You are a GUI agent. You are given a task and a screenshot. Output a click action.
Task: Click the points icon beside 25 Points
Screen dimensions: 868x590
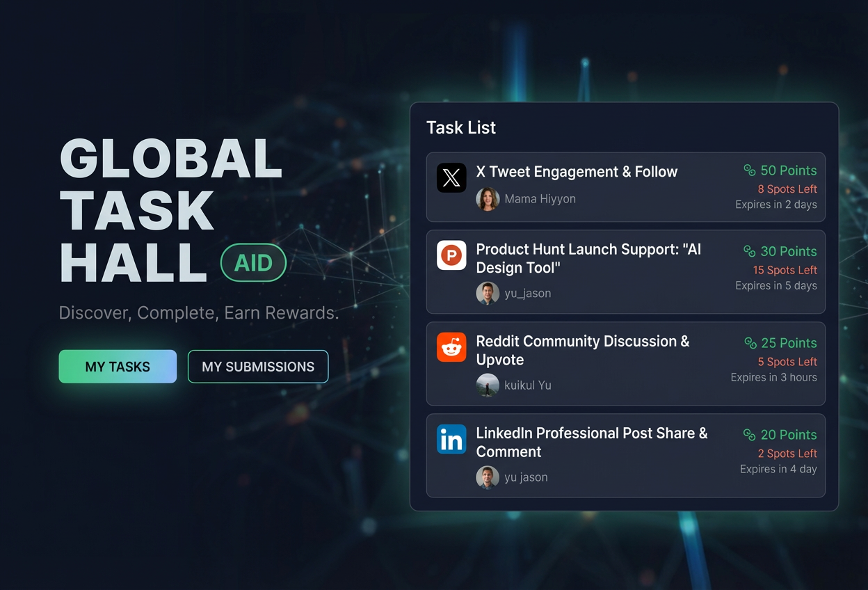(750, 343)
